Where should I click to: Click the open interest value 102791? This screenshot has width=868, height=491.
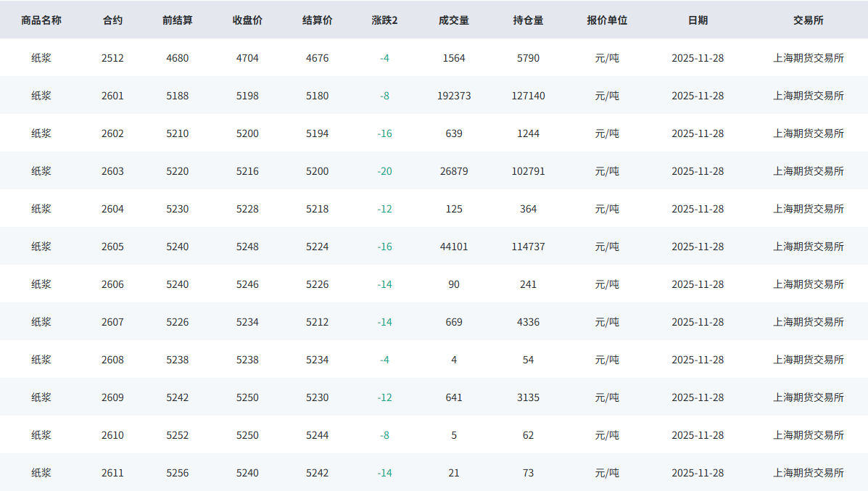(x=528, y=171)
